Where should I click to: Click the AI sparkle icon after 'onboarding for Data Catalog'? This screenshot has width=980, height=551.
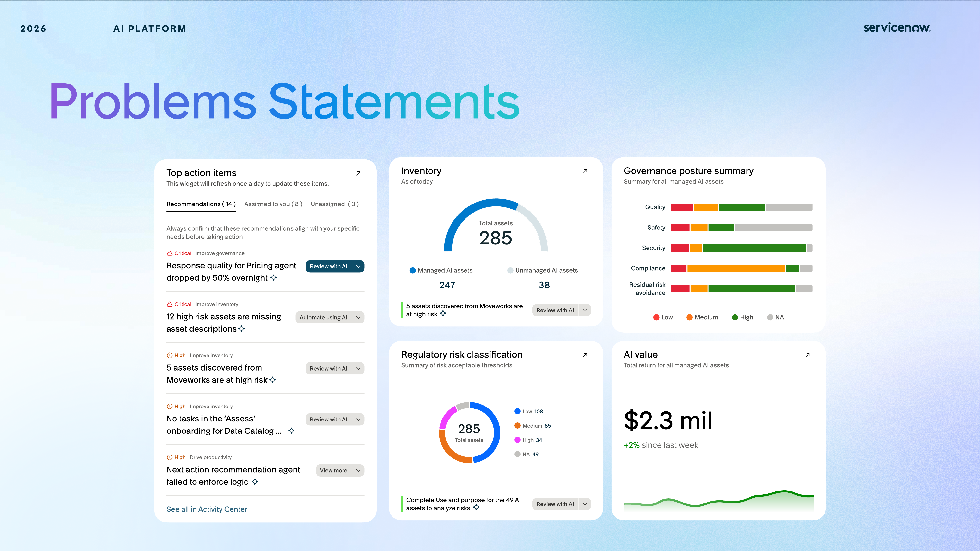point(291,431)
